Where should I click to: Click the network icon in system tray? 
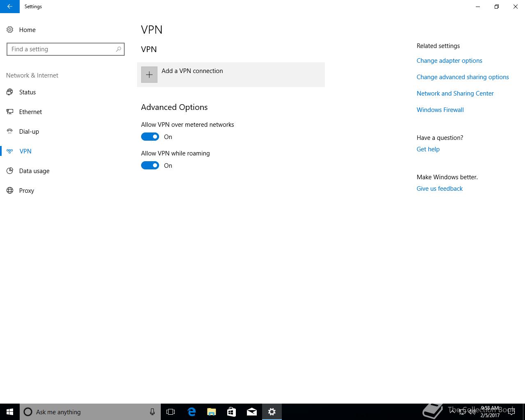click(462, 412)
